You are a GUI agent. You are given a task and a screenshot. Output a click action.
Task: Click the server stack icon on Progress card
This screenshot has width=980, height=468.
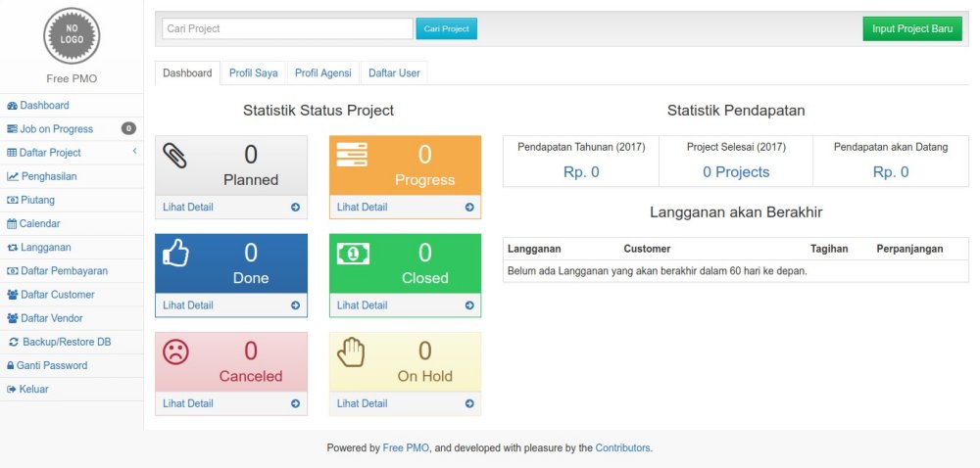350,155
